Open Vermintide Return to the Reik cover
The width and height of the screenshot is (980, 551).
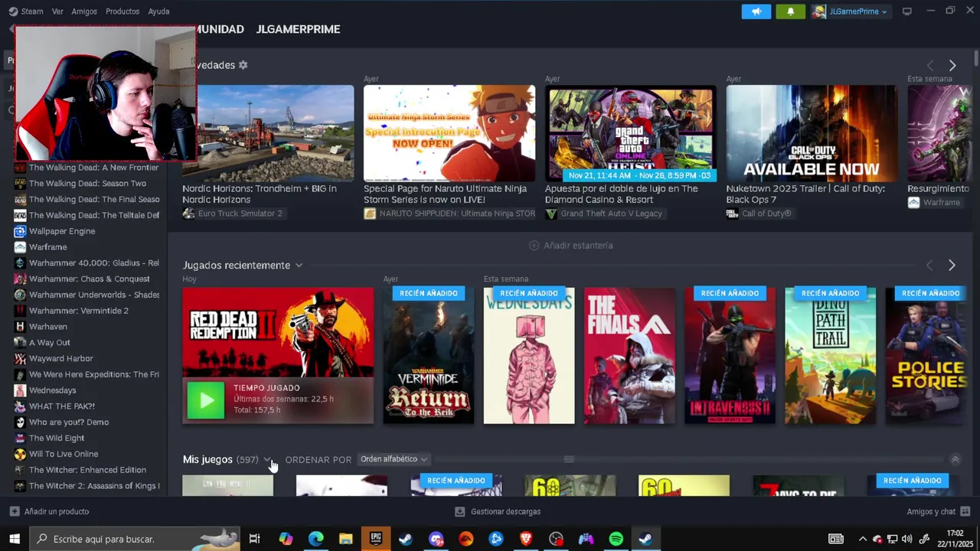[429, 356]
